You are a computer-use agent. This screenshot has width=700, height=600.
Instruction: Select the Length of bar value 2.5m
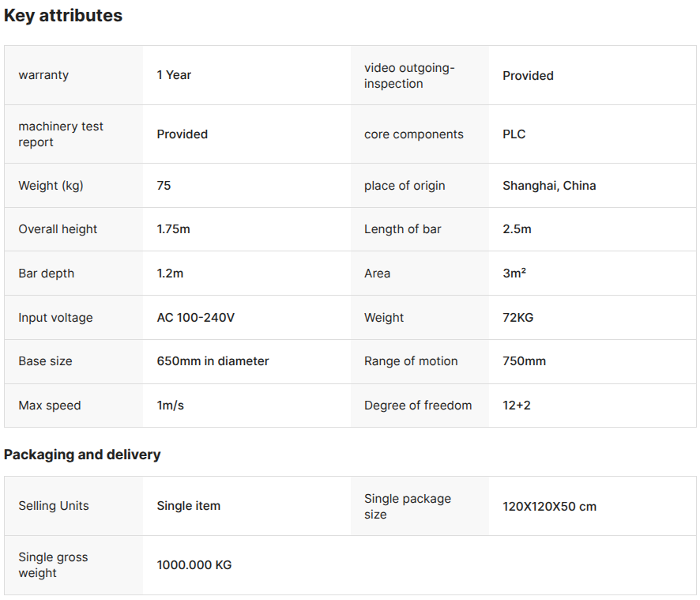click(x=517, y=229)
